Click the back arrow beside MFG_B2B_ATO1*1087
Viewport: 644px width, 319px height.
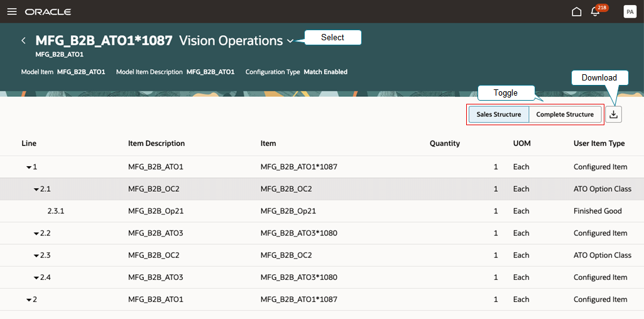click(x=23, y=40)
